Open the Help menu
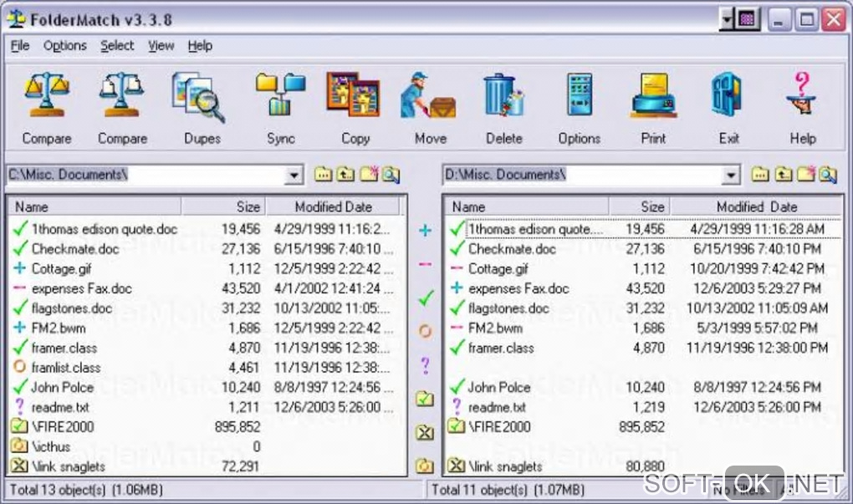 [200, 46]
